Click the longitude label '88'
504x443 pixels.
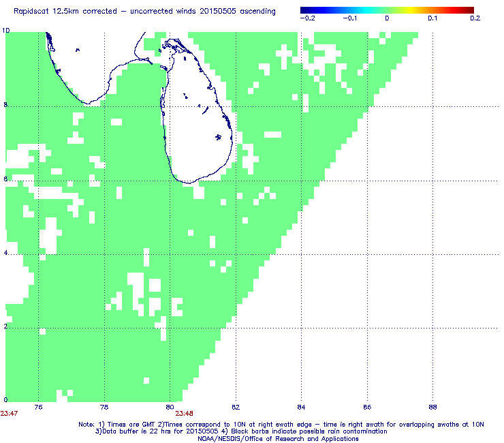[x=432, y=407]
